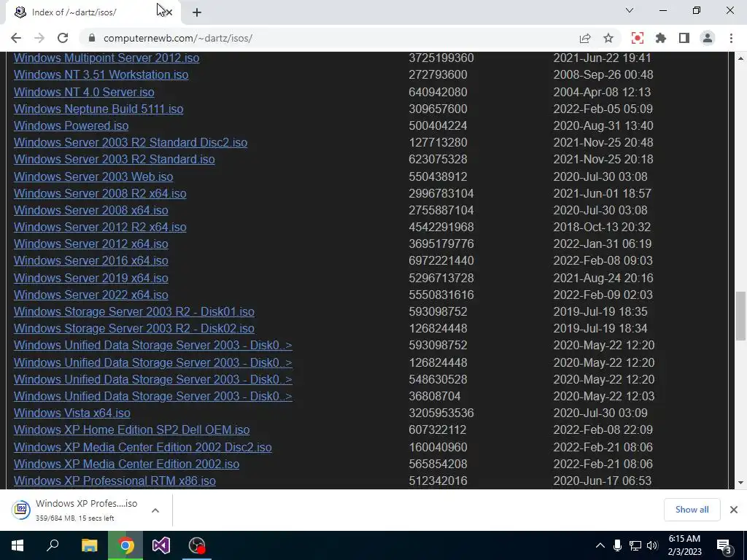Download Windows Server 2003 R2 Standard.iso
This screenshot has height=560, width=747.
(x=115, y=159)
